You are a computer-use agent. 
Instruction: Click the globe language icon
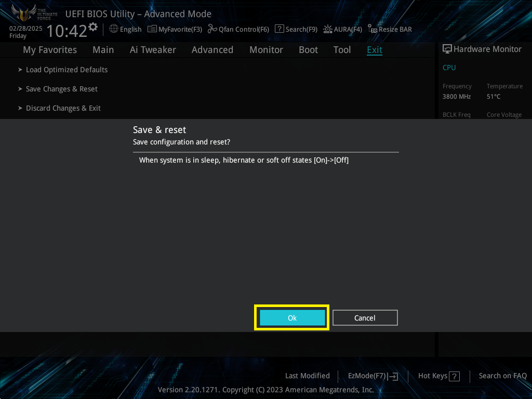pos(114,29)
